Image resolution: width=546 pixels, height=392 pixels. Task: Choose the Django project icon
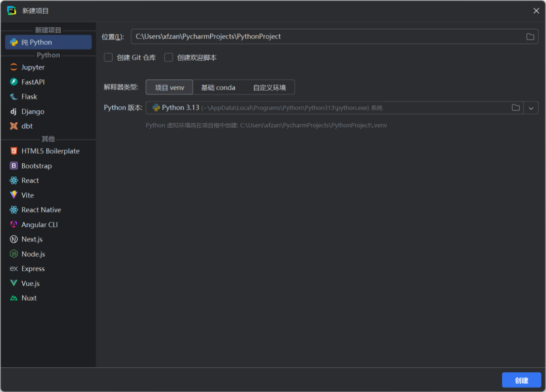coord(14,111)
